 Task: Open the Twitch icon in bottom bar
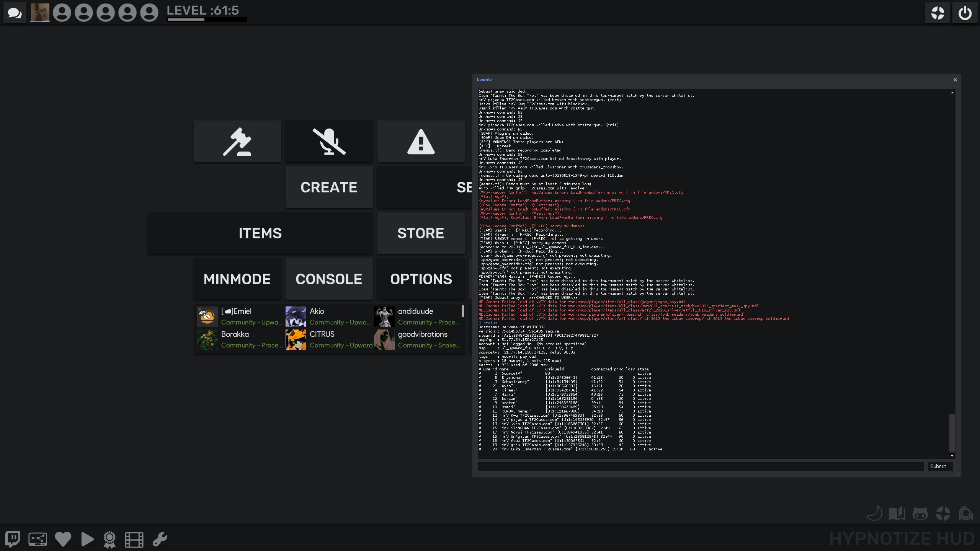(13, 539)
